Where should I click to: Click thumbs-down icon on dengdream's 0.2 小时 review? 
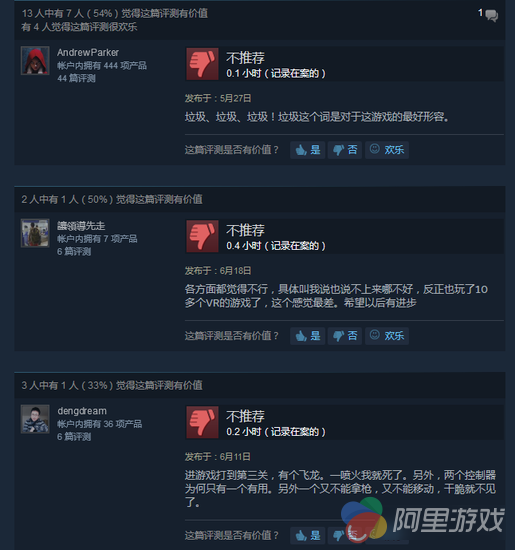click(202, 422)
